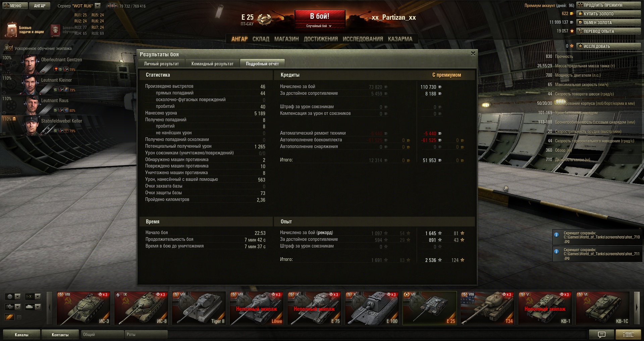This screenshot has height=341, width=644.
Task: Open the list panel icon button
Action: pos(628,334)
